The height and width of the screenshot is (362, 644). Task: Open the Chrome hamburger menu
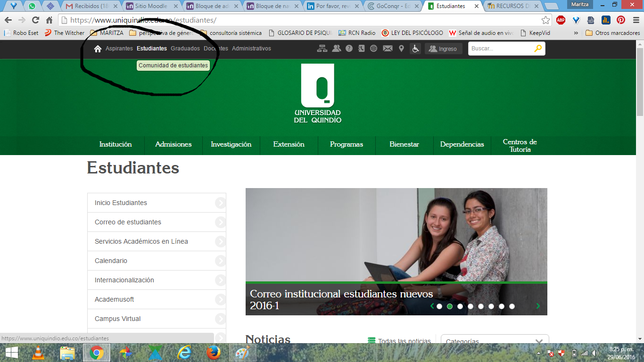point(636,20)
